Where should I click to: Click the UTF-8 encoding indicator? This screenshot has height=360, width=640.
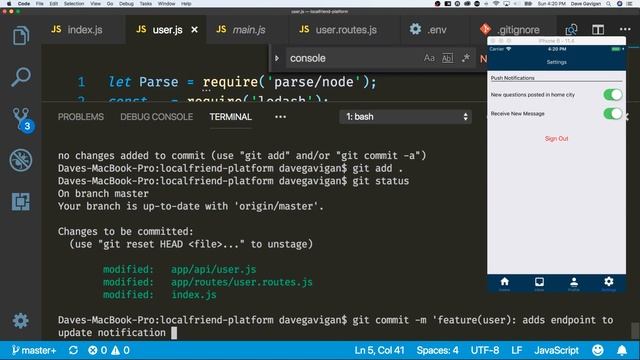pyautogui.click(x=485, y=351)
